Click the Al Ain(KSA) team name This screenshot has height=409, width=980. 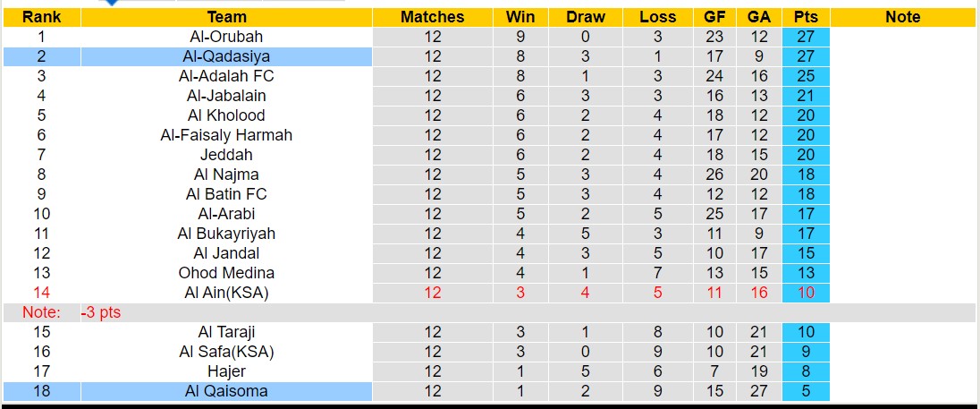tap(226, 293)
